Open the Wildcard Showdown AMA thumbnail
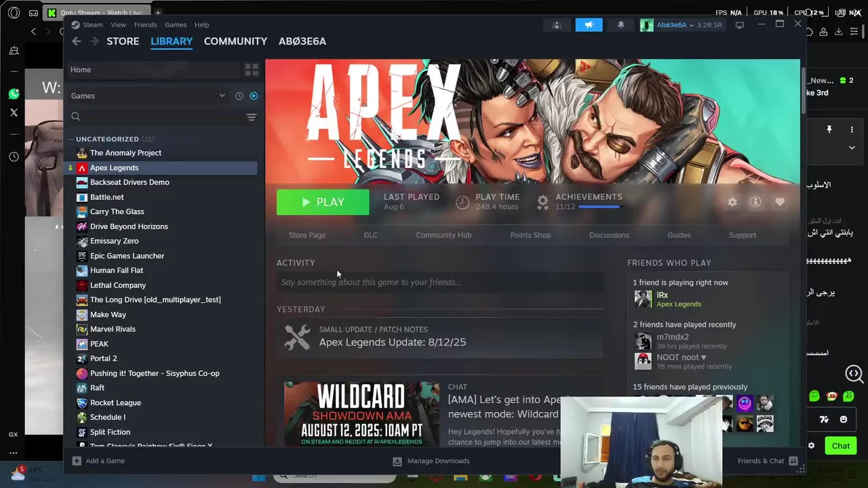This screenshot has height=488, width=868. tap(361, 414)
